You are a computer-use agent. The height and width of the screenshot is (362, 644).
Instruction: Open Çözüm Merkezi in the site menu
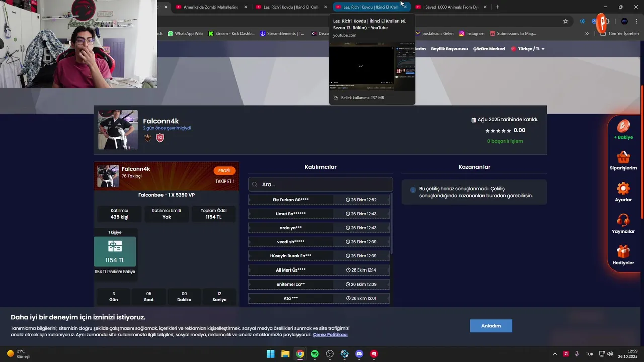click(489, 49)
